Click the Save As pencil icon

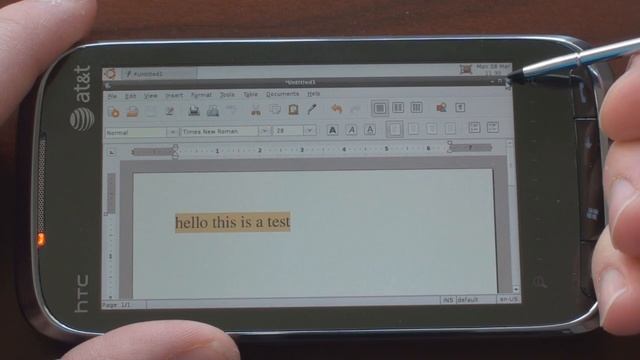[169, 111]
